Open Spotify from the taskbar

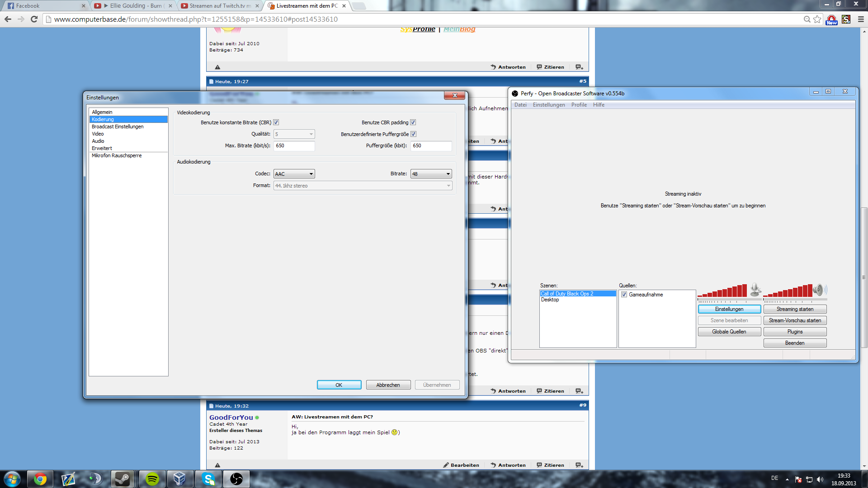click(152, 479)
